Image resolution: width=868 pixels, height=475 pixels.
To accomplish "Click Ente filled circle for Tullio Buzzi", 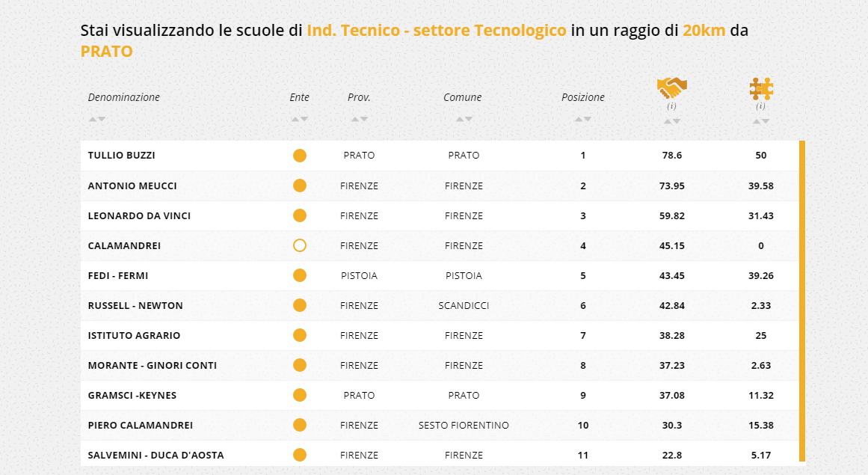I will (300, 156).
